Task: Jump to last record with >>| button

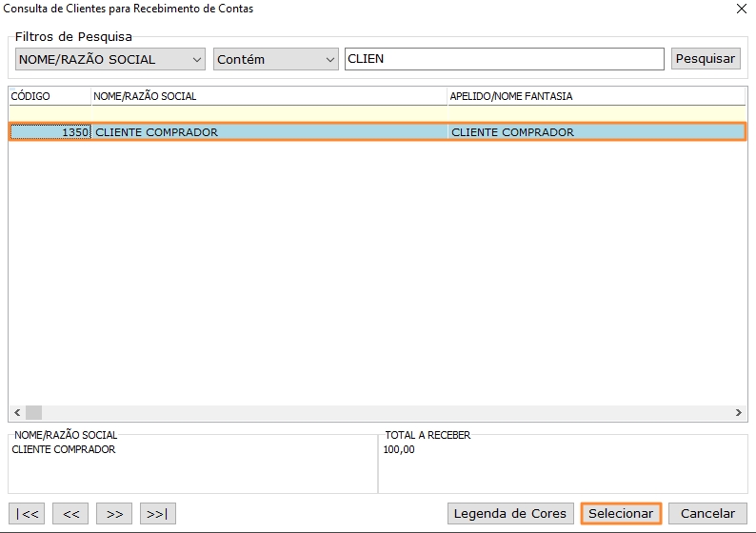Action: coord(158,514)
